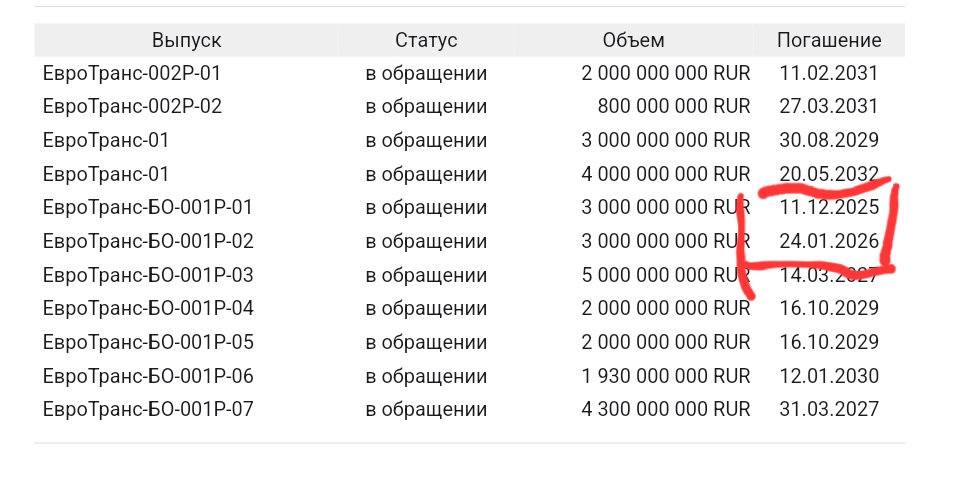Click the 1 930 000 000 RUR volume
962x492 pixels.
[665, 376]
